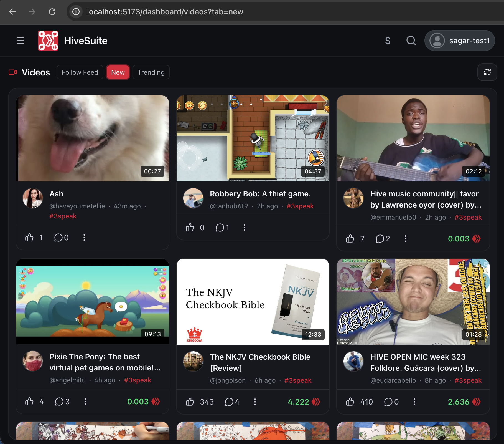View site information icon in address bar
Image resolution: width=504 pixels, height=444 pixels.
coord(76,12)
